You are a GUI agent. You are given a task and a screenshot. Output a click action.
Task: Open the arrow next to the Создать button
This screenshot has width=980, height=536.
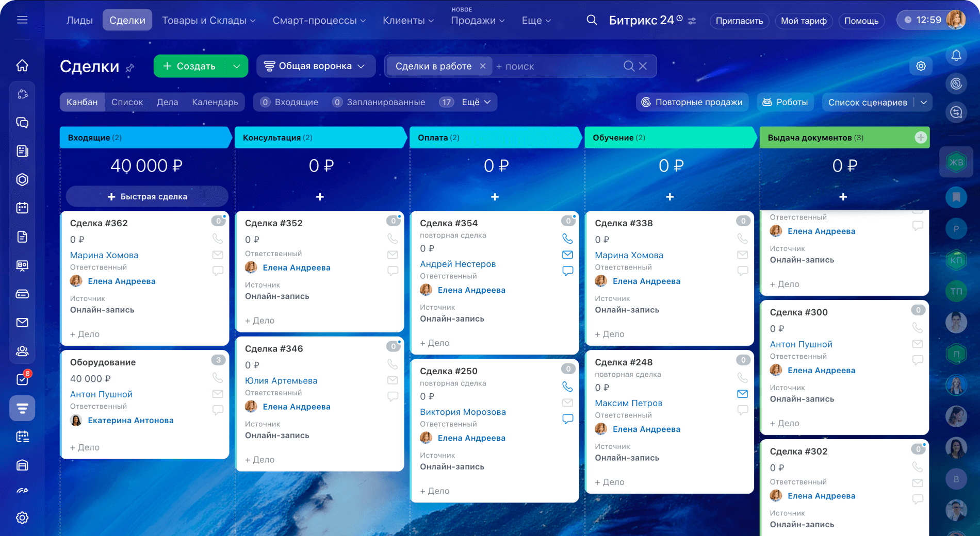pos(237,66)
